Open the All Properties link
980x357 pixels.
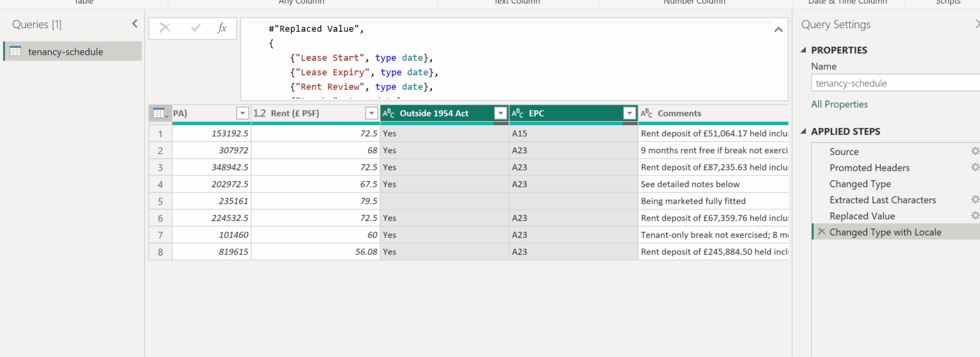click(839, 104)
